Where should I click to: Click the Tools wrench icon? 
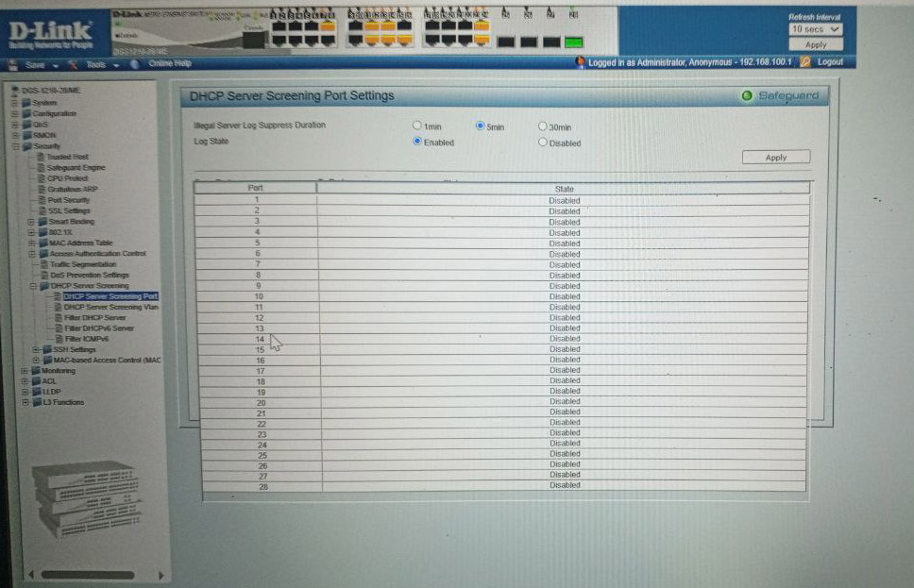(x=73, y=65)
